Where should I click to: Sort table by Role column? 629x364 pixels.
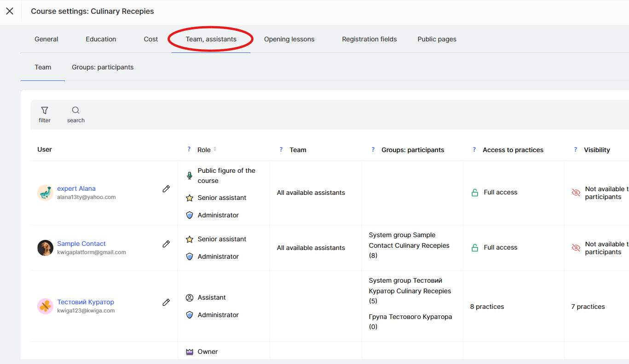[x=214, y=149]
